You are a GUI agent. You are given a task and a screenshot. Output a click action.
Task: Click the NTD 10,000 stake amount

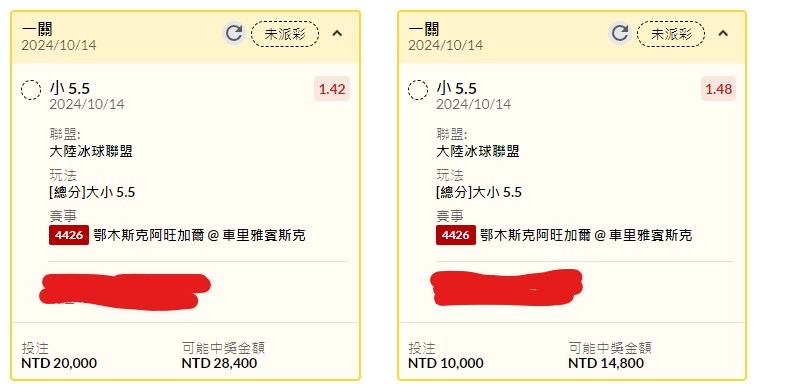click(x=446, y=363)
